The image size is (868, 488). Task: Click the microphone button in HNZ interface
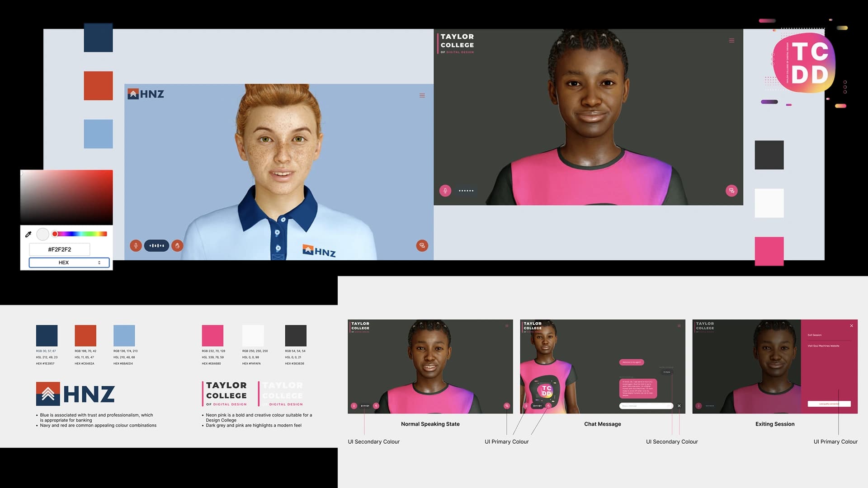tap(136, 245)
